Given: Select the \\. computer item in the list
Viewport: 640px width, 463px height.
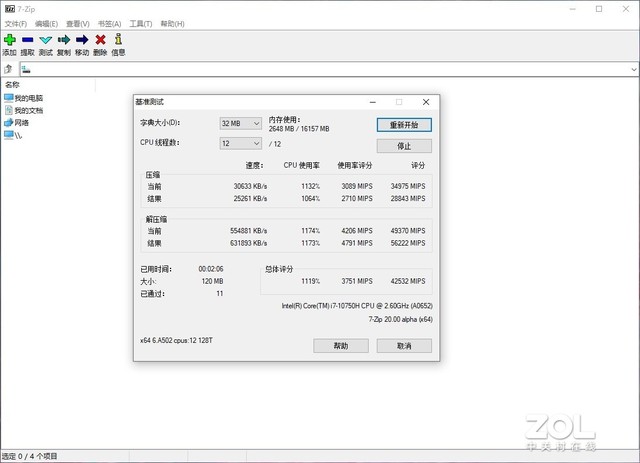Looking at the screenshot, I should coord(13,135).
